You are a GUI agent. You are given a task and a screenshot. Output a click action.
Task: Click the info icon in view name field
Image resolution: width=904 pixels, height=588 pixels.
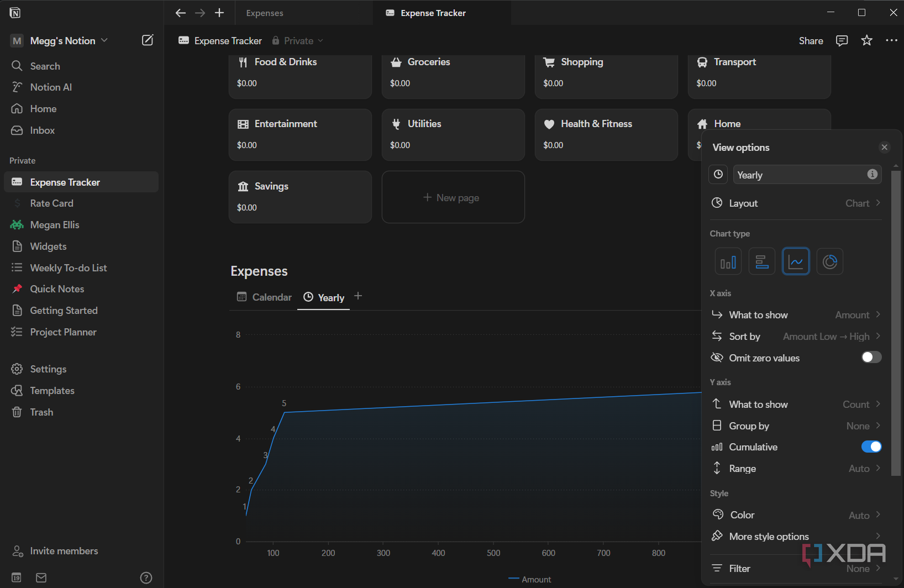coord(872,174)
